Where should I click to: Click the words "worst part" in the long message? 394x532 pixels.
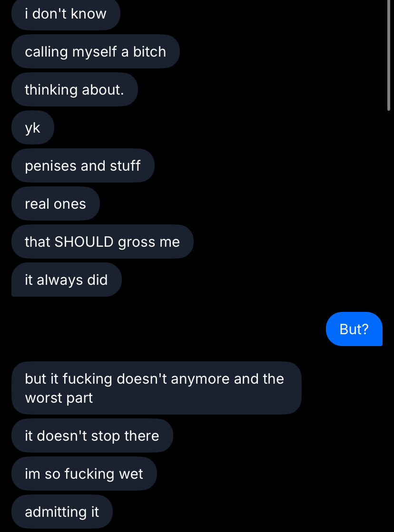pyautogui.click(x=59, y=398)
